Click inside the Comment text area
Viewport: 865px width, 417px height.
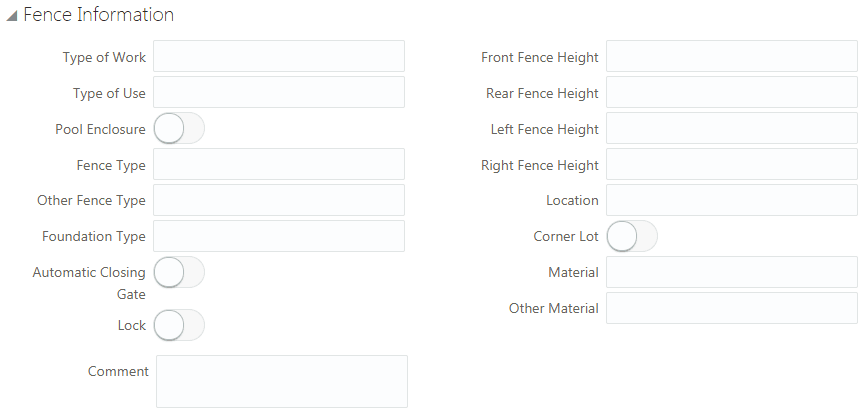[x=282, y=382]
